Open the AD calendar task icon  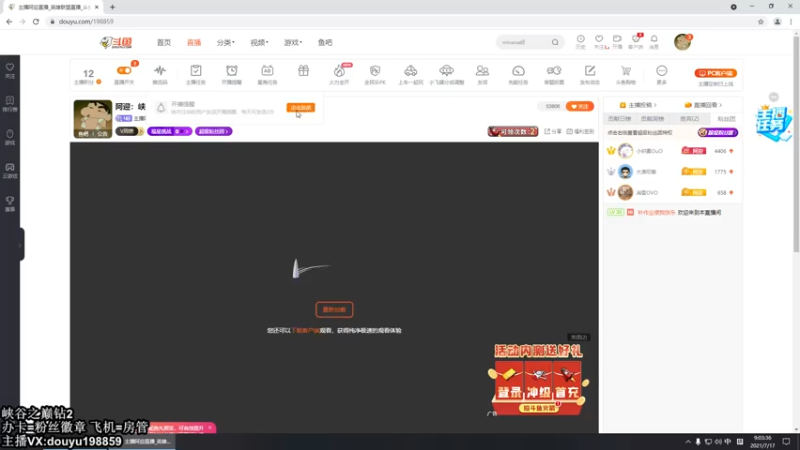coord(267,71)
